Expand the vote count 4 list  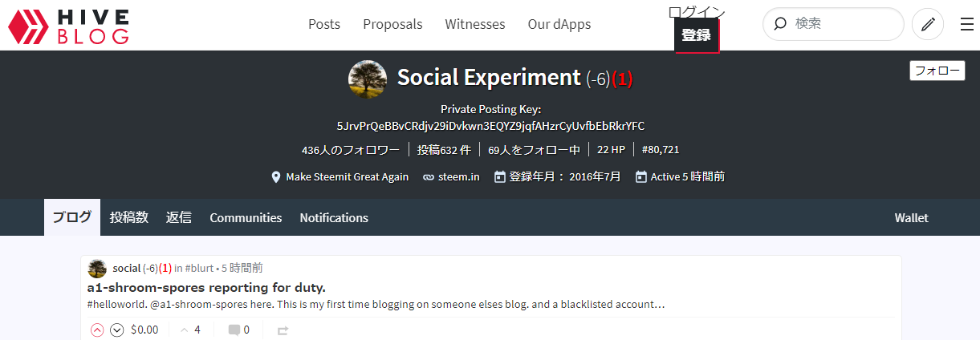(190, 330)
